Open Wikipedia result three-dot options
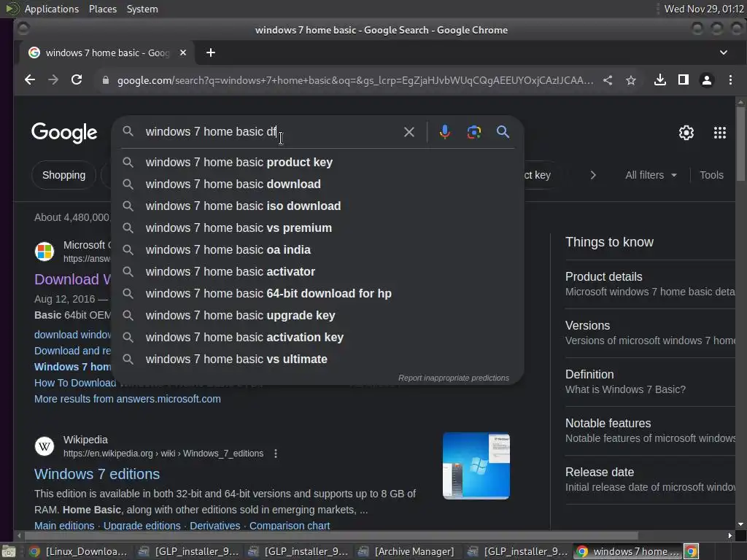Viewport: 747px width, 560px height. pyautogui.click(x=275, y=454)
